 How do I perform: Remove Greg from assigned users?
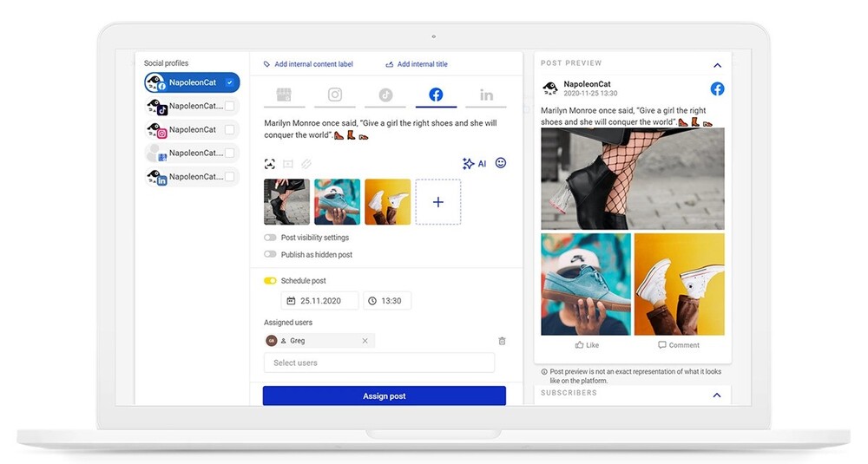pos(365,341)
